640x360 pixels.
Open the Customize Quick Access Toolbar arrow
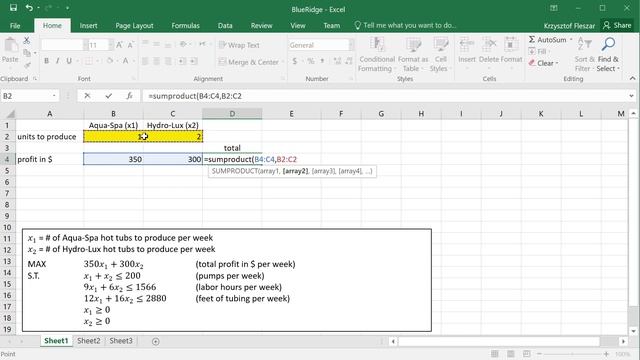click(x=67, y=8)
